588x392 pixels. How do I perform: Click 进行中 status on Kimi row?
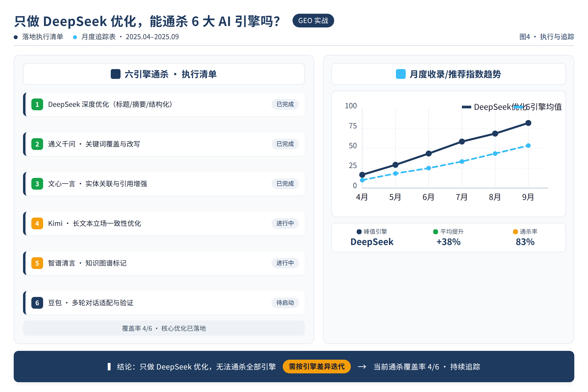click(285, 223)
